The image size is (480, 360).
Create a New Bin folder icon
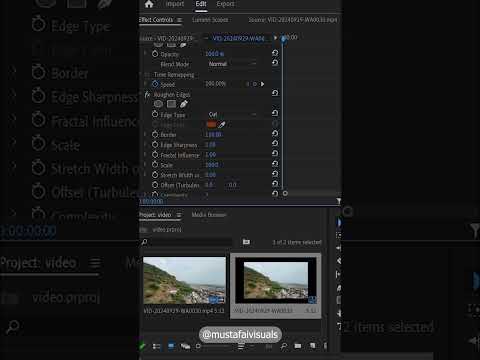tap(298, 346)
